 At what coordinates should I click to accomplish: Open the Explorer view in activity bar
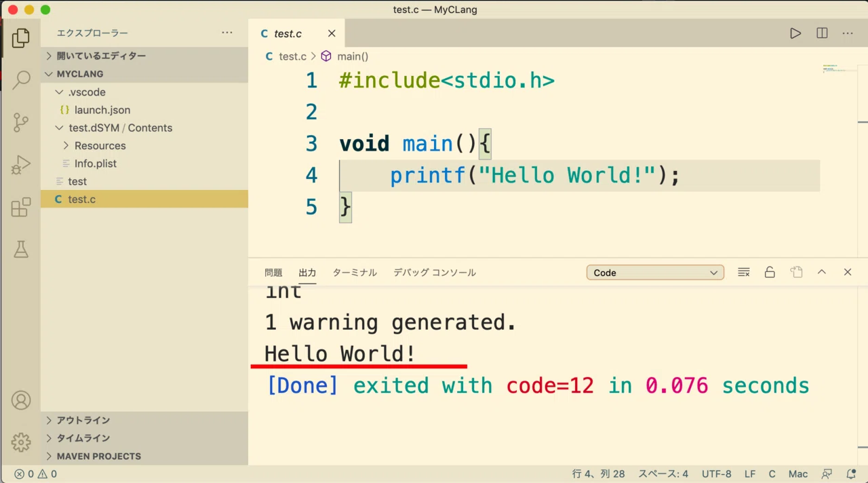[x=21, y=37]
